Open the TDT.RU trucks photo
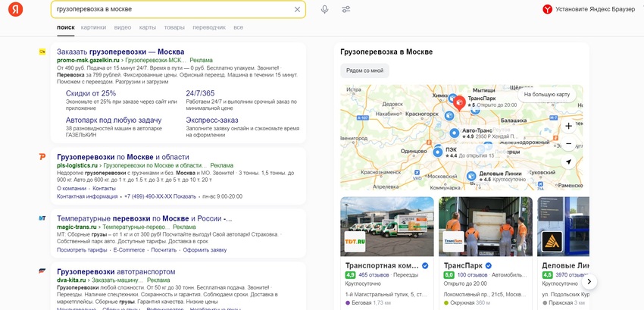Viewport: 644px width, 310px height. pos(387,226)
